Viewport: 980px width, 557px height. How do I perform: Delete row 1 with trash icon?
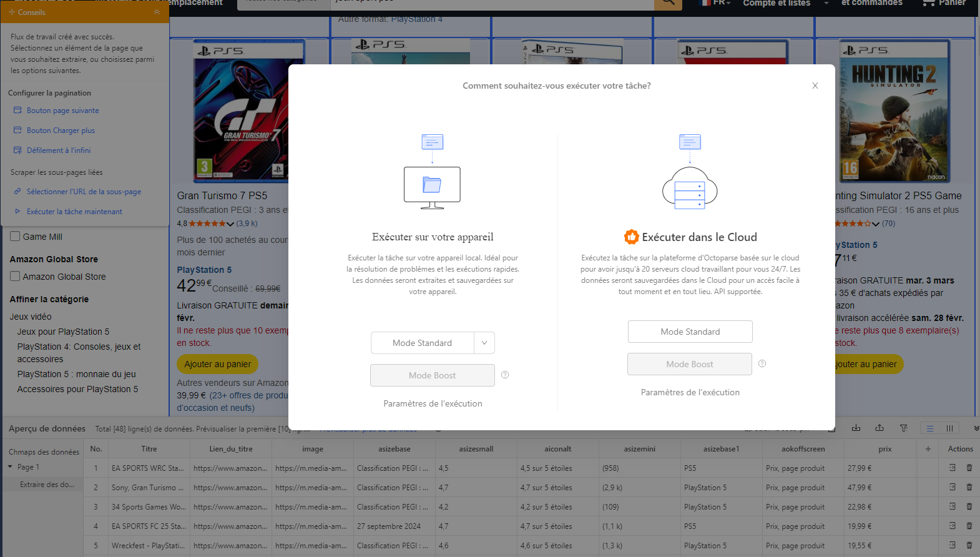tap(969, 468)
